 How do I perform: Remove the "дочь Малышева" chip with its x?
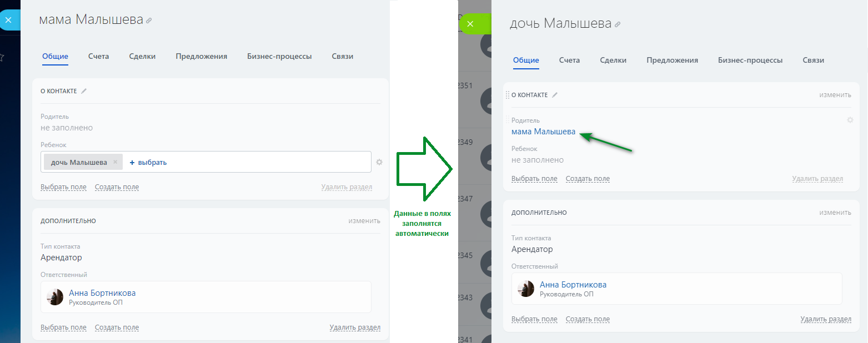coord(115,162)
